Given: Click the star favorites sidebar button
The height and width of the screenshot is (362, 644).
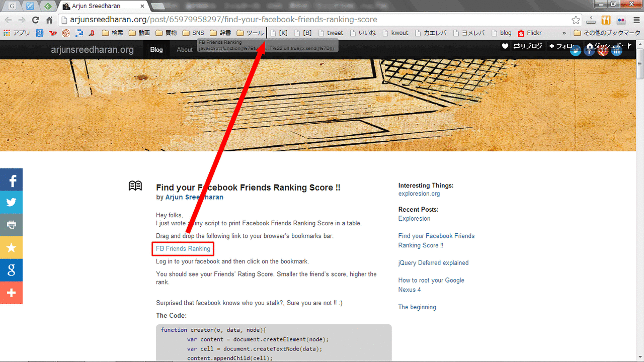Looking at the screenshot, I should [11, 247].
